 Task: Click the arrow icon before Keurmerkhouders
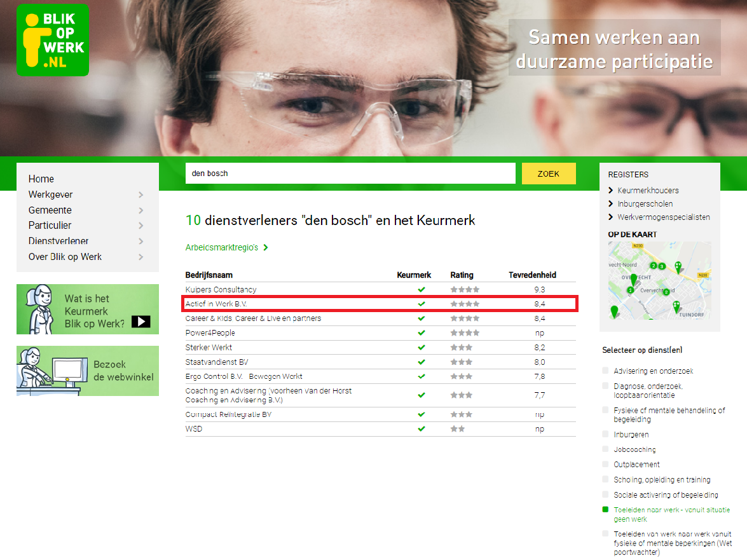(611, 191)
